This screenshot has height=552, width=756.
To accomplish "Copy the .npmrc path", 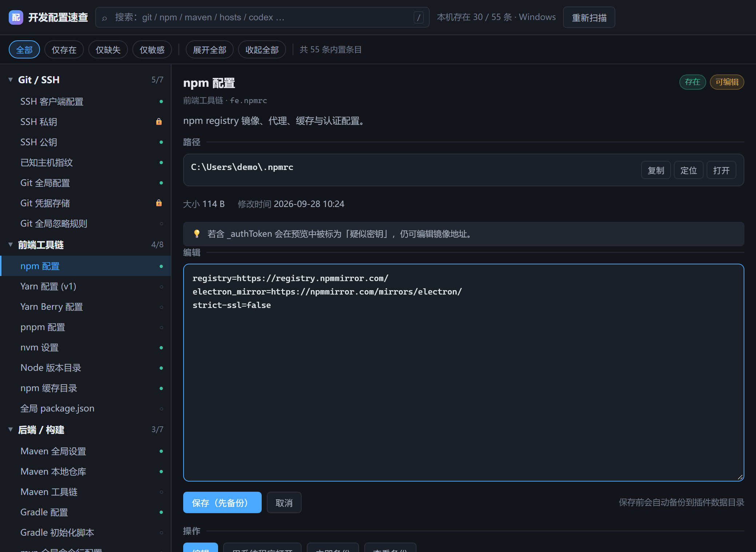I will [656, 170].
